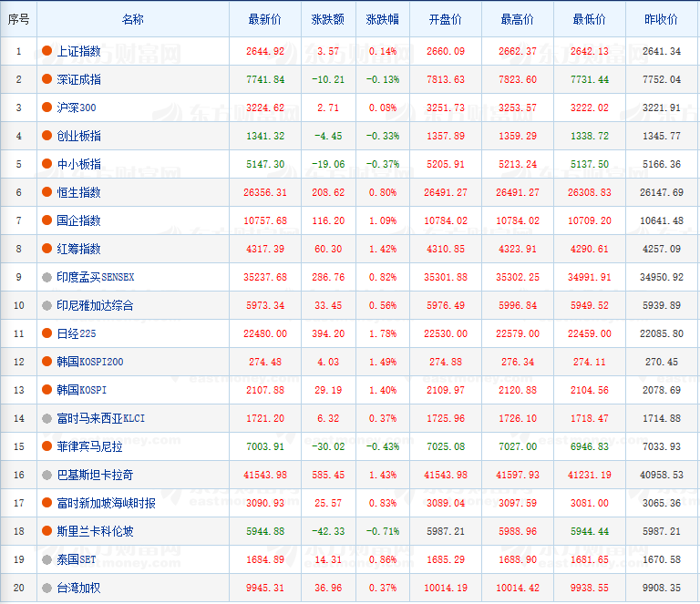Screen dimensions: 700x604
Task: Sort by the 开盘价 column header
Action: pos(446,19)
